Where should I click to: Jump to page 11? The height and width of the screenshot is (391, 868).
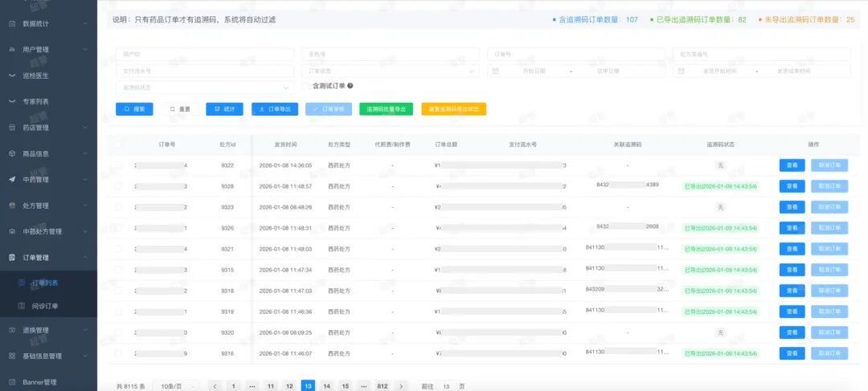[271, 386]
